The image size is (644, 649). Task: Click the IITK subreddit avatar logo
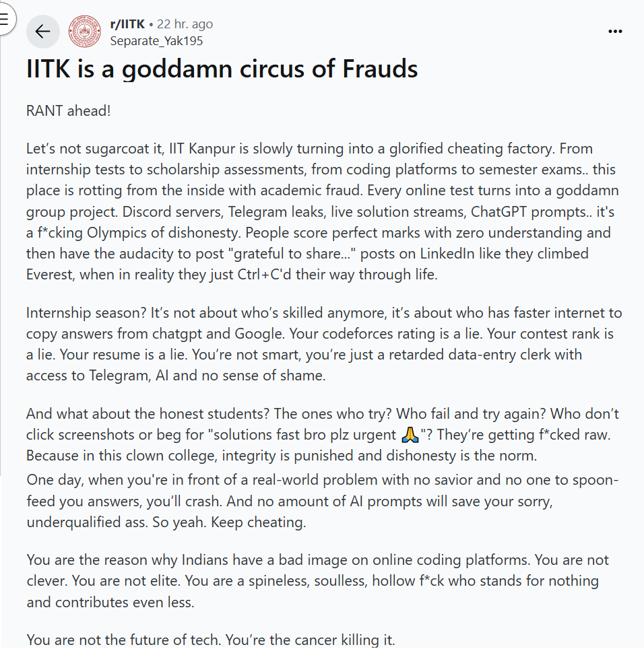[85, 32]
